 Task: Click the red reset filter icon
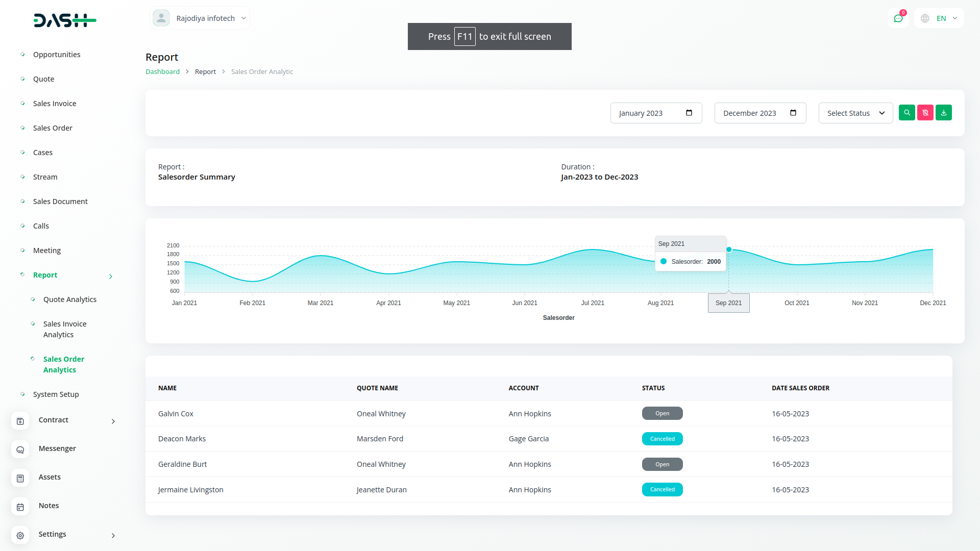tap(925, 113)
